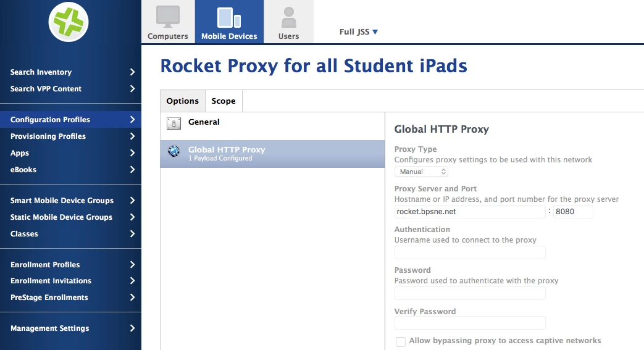This screenshot has height=350, width=644.
Task: Click the Authentication username field
Action: (x=470, y=252)
